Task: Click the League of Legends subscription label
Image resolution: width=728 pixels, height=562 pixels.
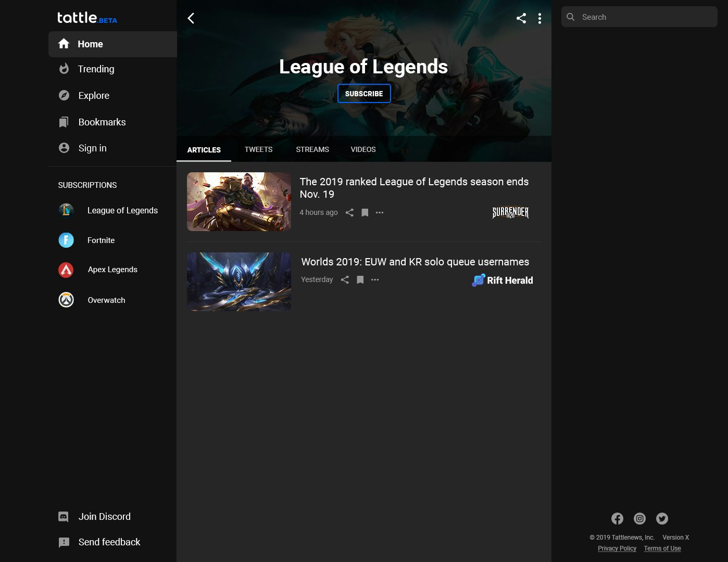Action: tap(122, 210)
